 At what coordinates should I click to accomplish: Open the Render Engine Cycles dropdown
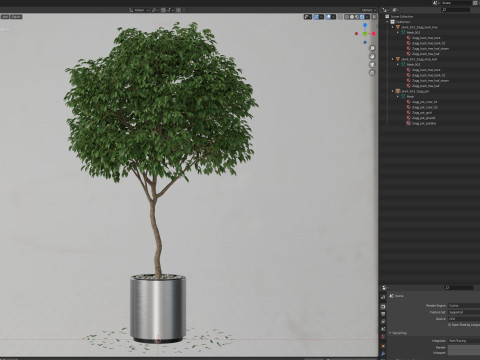464,306
